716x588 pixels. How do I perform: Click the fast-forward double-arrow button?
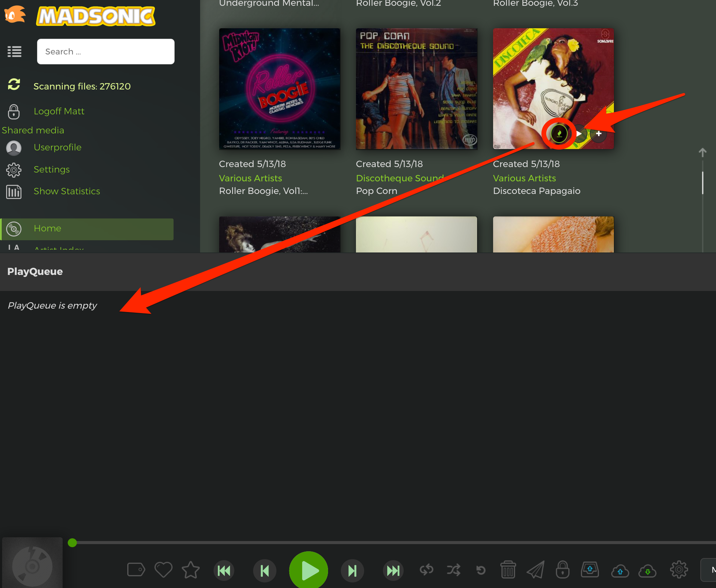click(x=393, y=570)
